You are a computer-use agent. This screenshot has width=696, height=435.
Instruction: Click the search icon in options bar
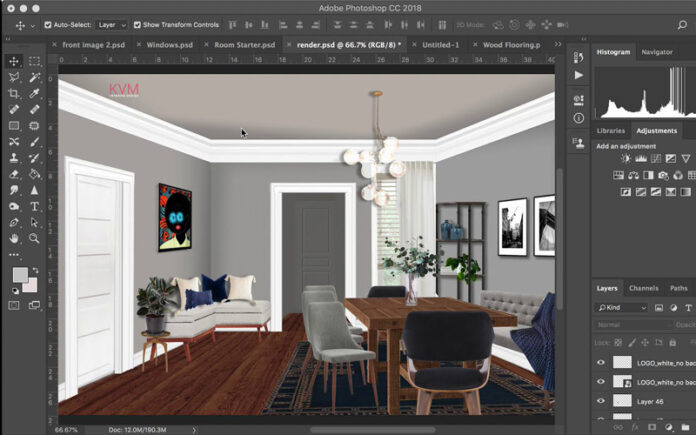point(682,25)
